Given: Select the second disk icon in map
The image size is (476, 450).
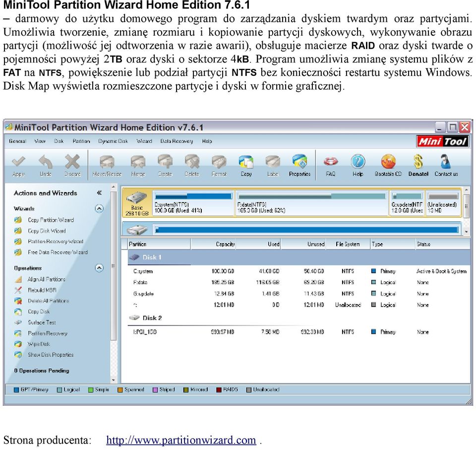Looking at the screenshot, I should (137, 230).
